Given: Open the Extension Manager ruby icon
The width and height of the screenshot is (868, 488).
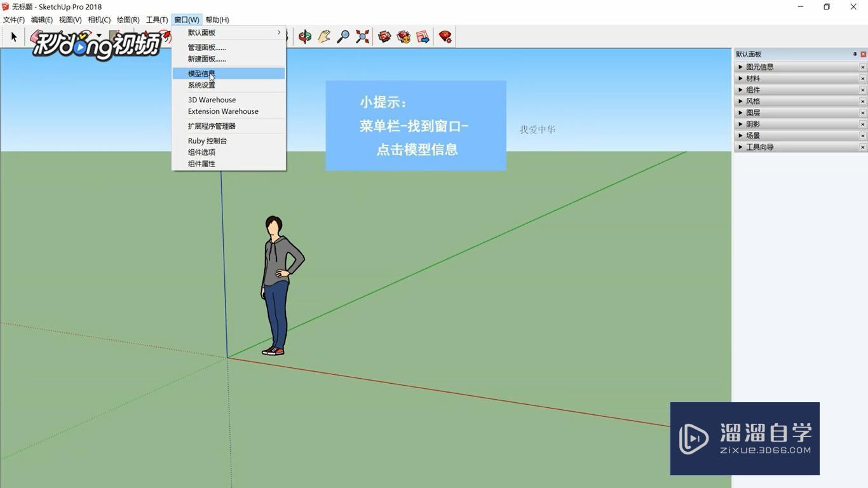Looking at the screenshot, I should (445, 37).
